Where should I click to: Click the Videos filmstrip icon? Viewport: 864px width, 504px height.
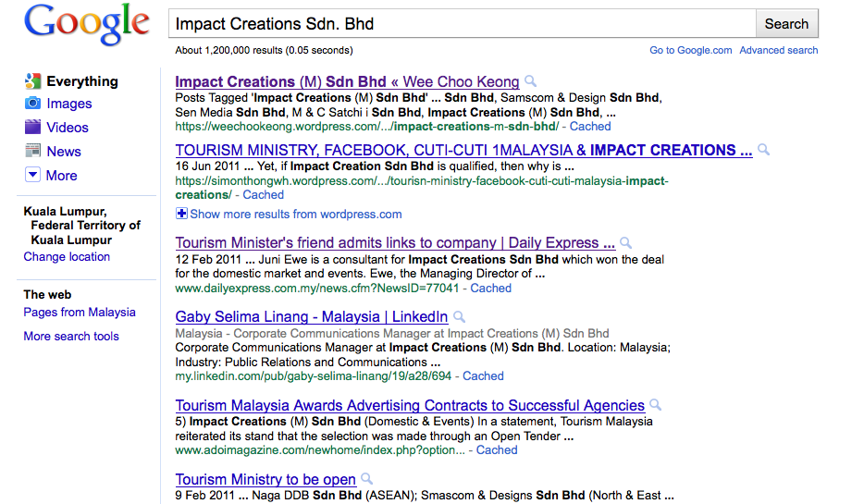[33, 128]
